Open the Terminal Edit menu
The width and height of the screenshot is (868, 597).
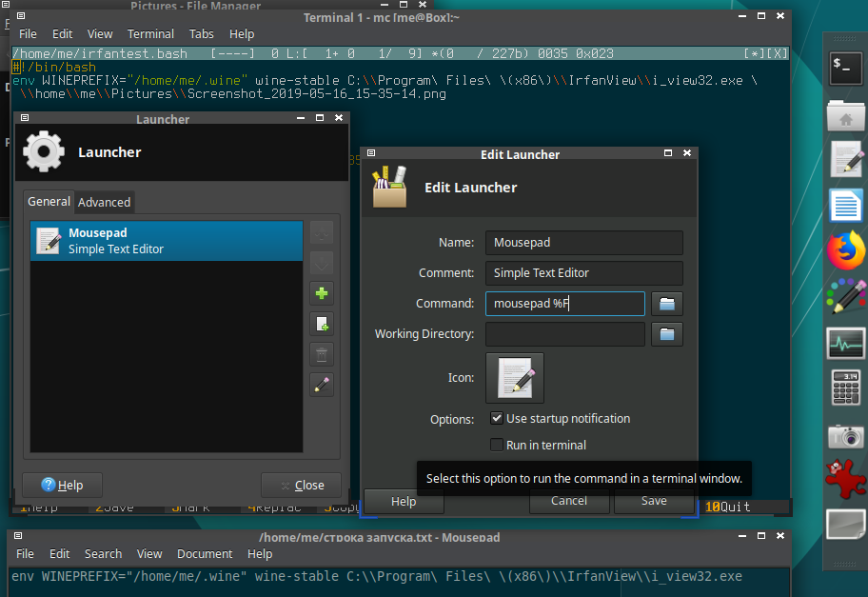(63, 33)
